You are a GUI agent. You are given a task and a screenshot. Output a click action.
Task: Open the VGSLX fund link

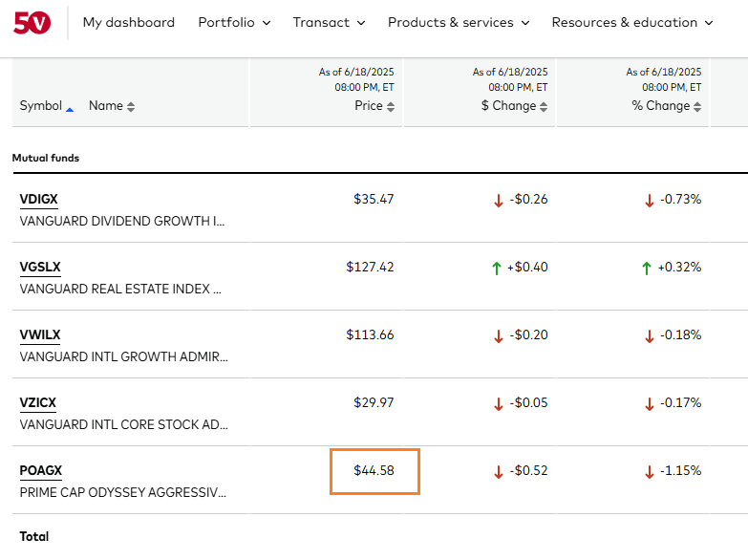40,267
